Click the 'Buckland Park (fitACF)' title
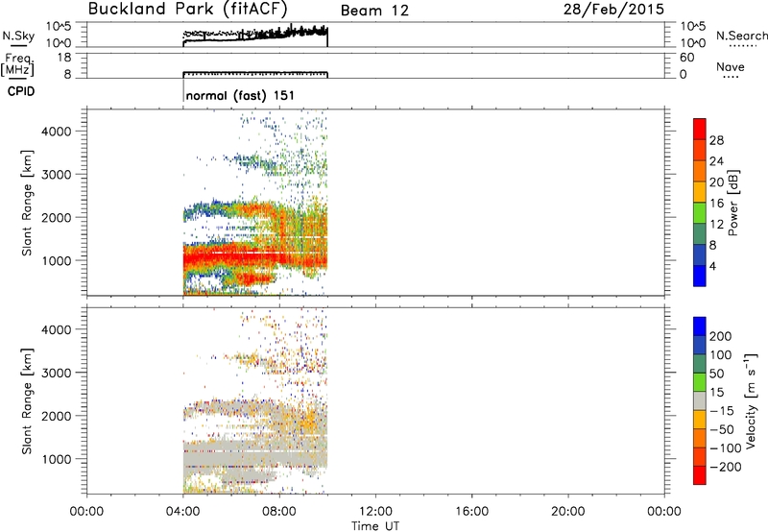The image size is (768, 532). pos(187,10)
